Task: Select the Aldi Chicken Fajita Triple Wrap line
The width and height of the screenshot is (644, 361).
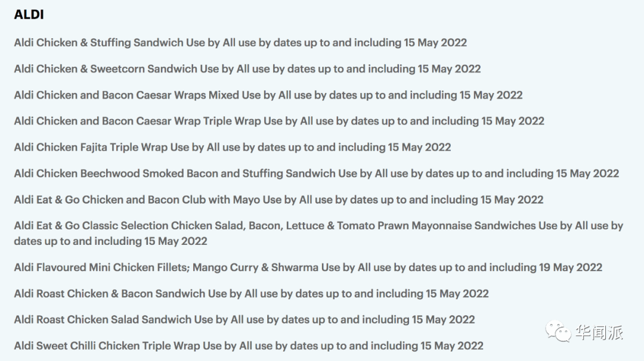Action: 233,147
